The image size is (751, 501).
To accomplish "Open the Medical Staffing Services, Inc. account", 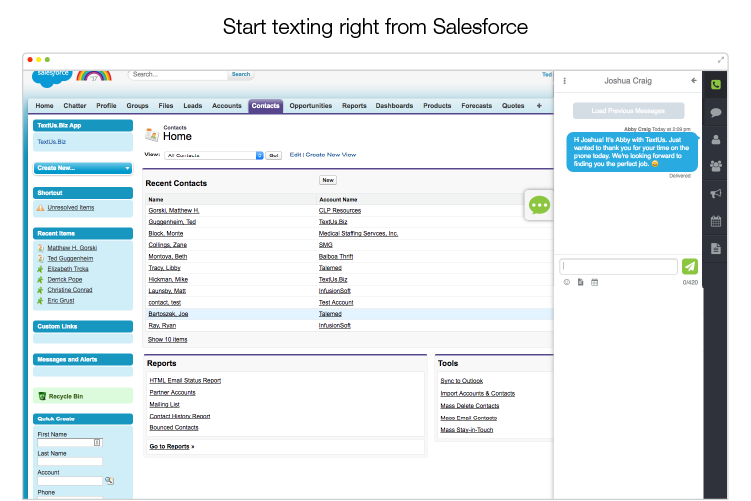I will [x=358, y=233].
